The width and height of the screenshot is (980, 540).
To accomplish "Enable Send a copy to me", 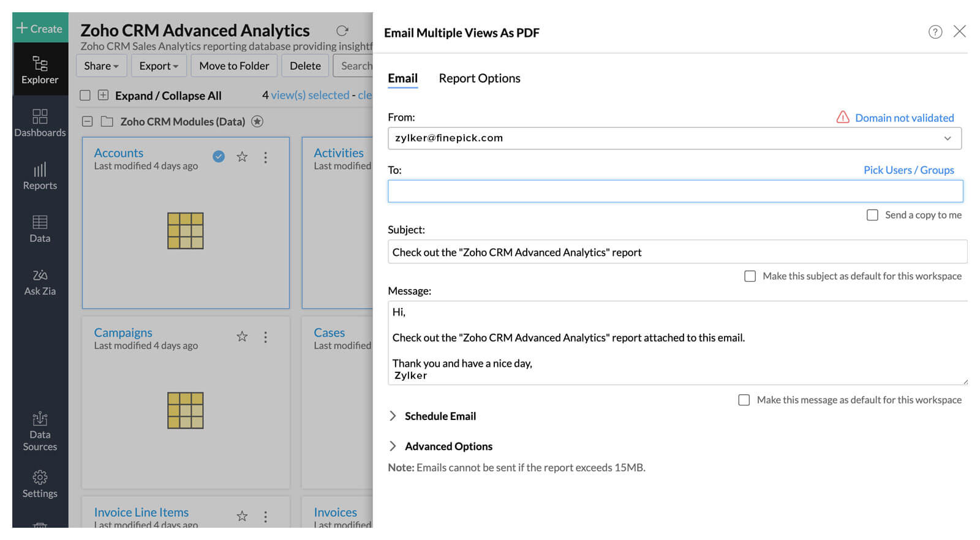I will coord(872,215).
